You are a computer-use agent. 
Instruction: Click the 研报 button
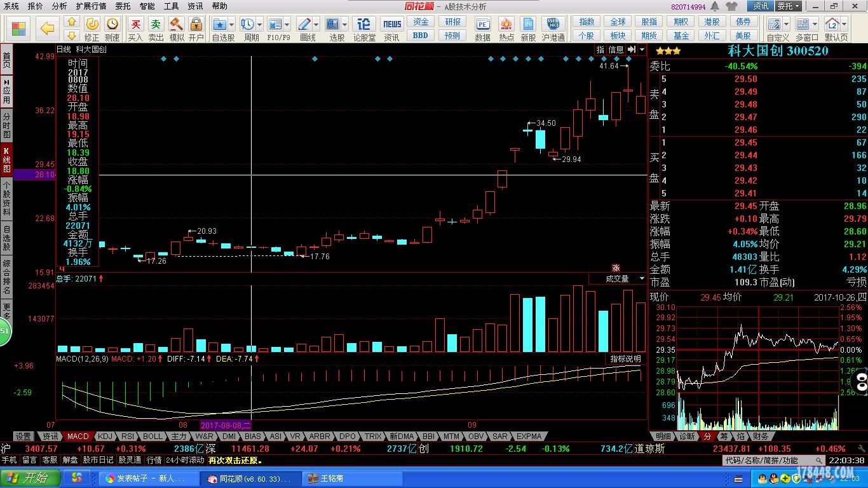click(453, 22)
